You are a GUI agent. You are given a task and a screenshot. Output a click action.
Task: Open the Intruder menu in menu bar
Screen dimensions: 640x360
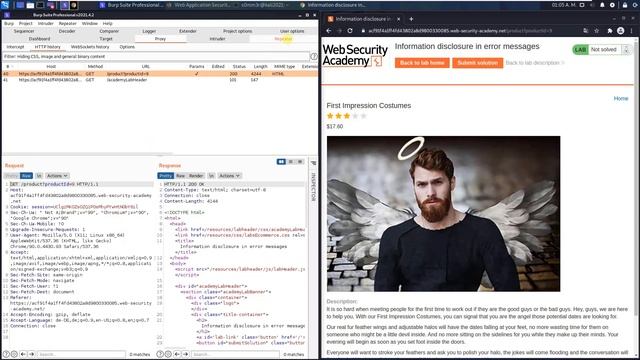click(46, 24)
